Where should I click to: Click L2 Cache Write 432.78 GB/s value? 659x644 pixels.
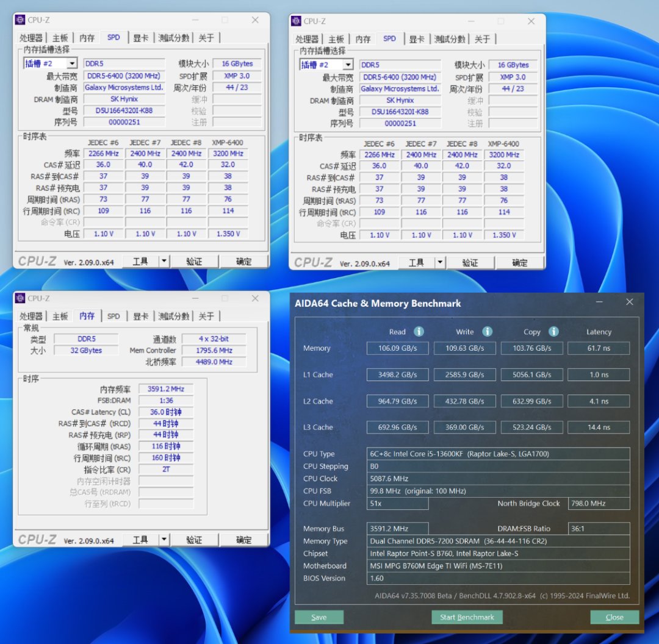click(465, 401)
